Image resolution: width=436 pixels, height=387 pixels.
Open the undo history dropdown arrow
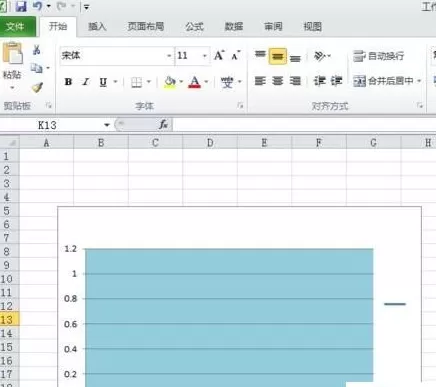click(48, 6)
